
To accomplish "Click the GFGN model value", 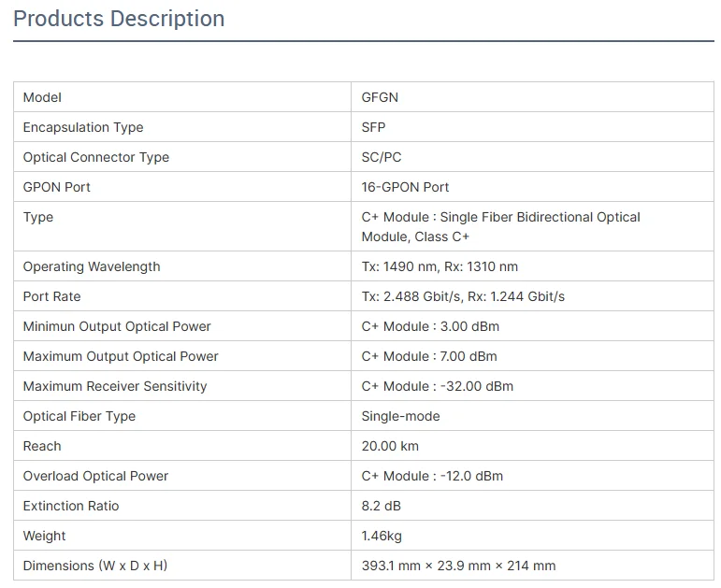I will point(380,97).
